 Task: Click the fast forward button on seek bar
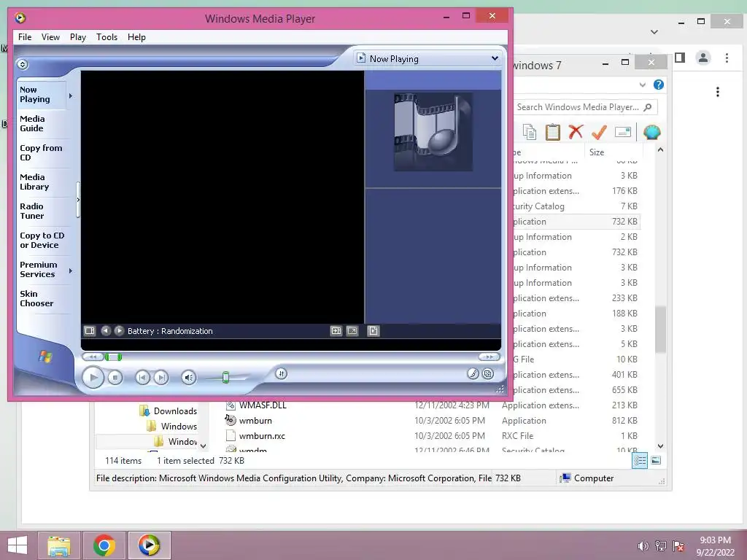tap(489, 357)
